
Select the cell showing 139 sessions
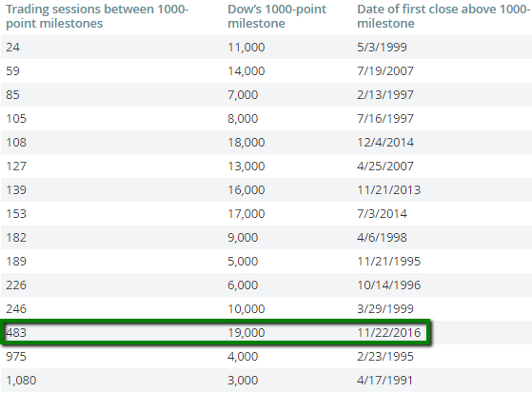[x=16, y=189]
